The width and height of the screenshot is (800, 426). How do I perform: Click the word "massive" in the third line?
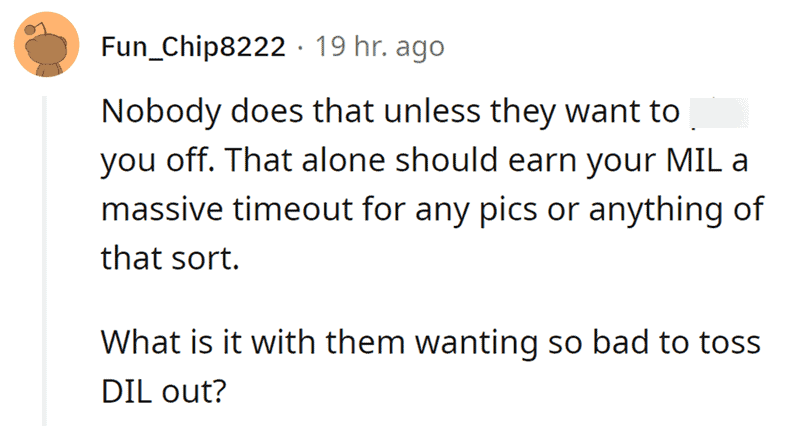tap(162, 210)
